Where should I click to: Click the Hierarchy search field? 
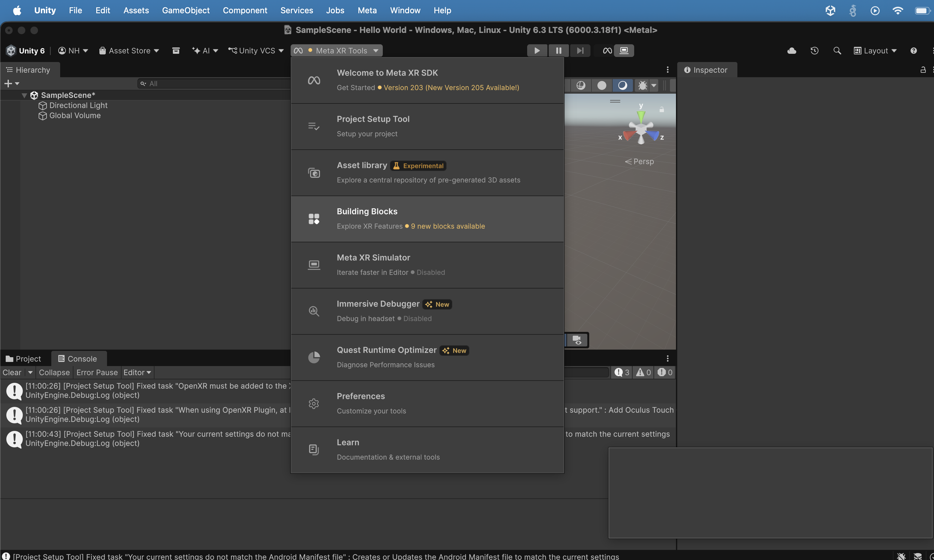pyautogui.click(x=214, y=84)
